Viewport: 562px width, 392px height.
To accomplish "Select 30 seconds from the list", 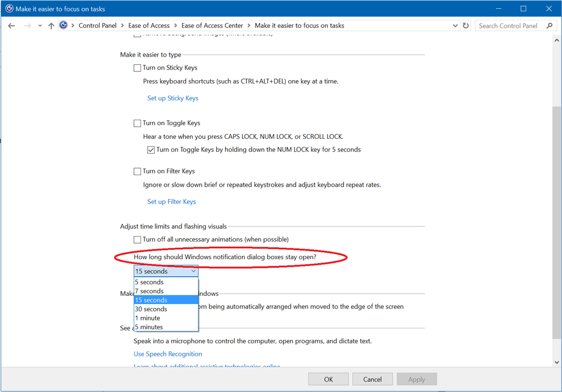I will 166,309.
